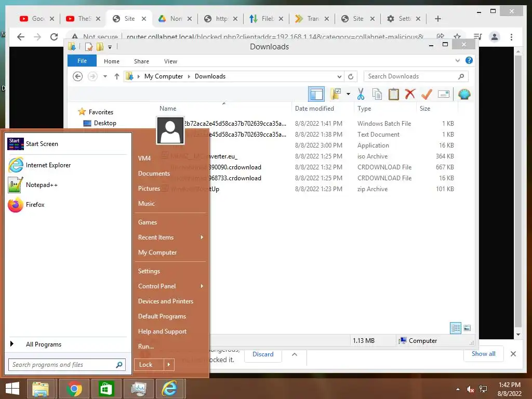Click the Classic Shell settings shell icon
The height and width of the screenshot is (399, 532).
[x=464, y=94]
